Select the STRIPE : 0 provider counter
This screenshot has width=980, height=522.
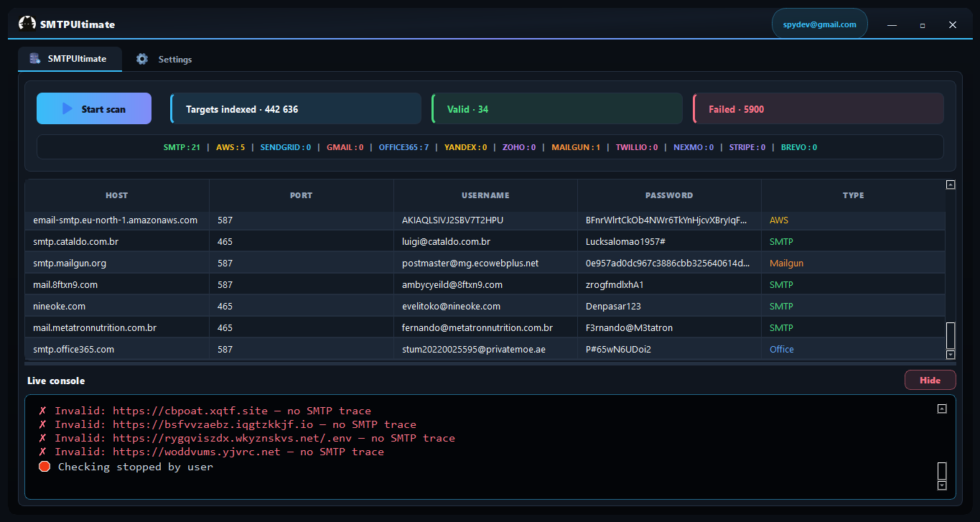748,147
